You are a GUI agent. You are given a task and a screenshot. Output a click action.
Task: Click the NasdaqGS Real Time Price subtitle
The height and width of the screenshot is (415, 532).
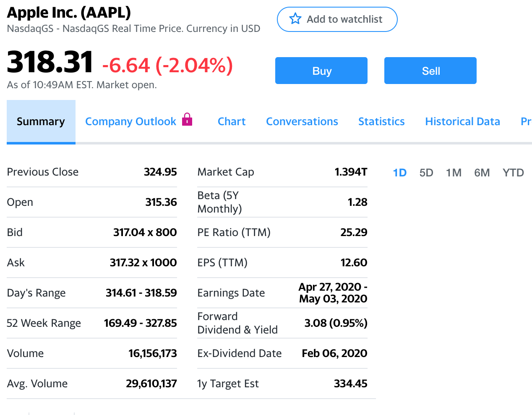133,29
